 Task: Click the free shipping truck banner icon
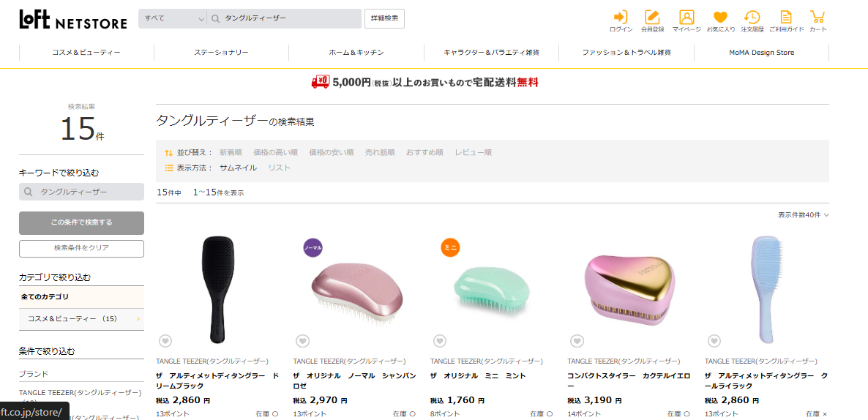pos(321,83)
